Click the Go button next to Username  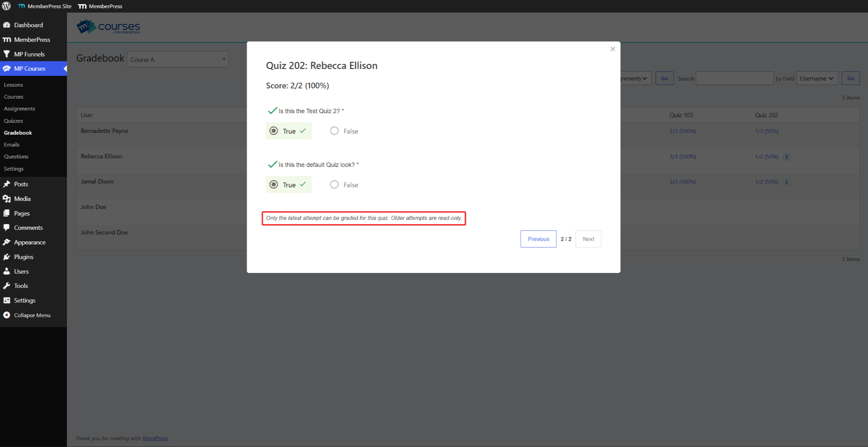click(x=850, y=79)
